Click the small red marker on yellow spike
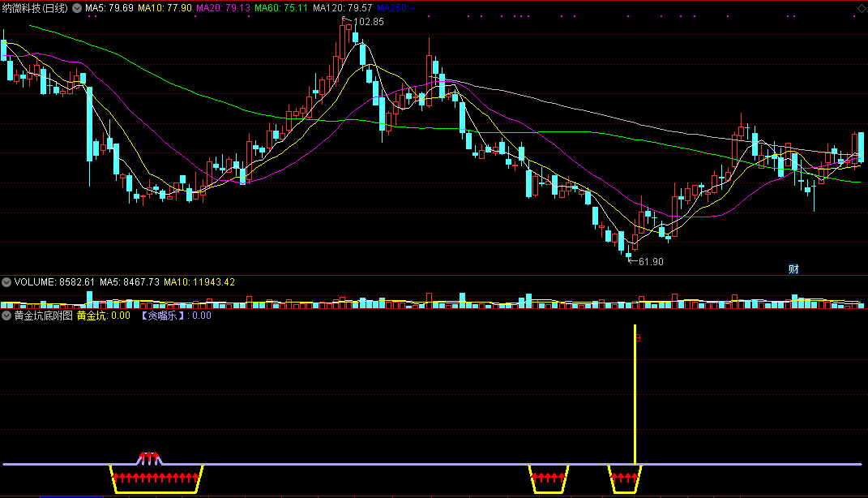Image resolution: width=868 pixels, height=498 pixels. (638, 338)
